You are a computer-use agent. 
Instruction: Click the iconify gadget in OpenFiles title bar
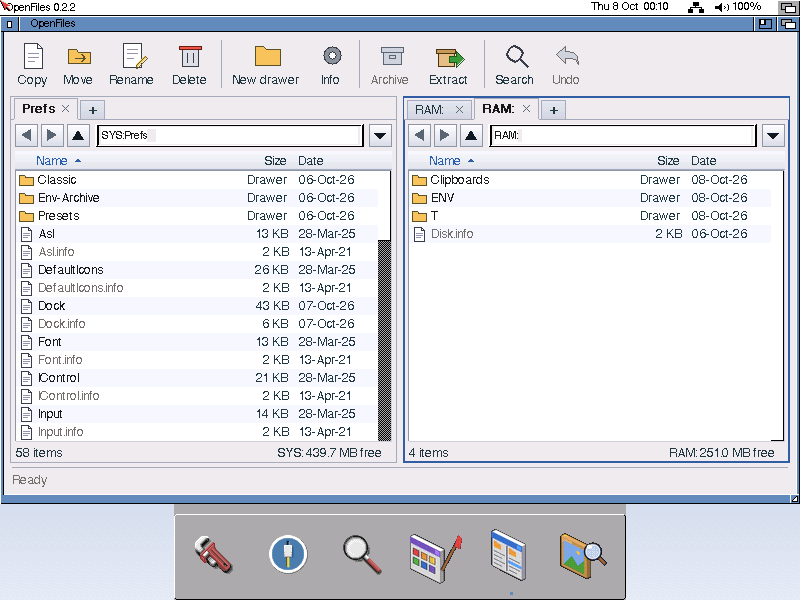[x=765, y=23]
